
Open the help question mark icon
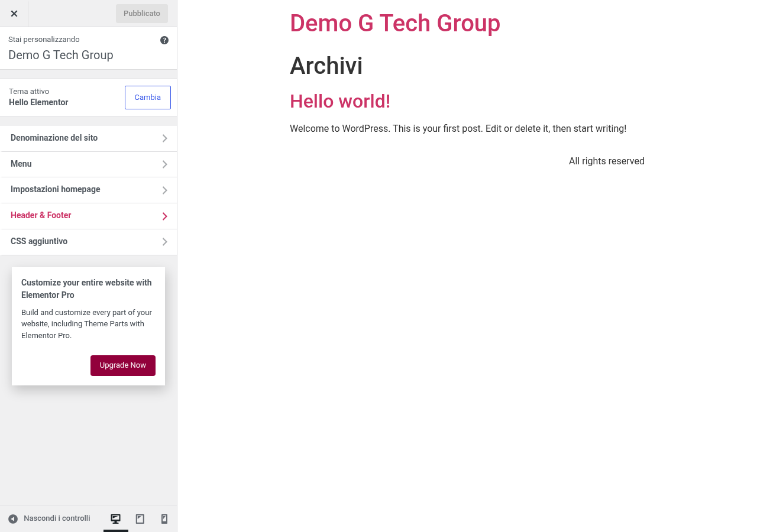click(x=164, y=40)
